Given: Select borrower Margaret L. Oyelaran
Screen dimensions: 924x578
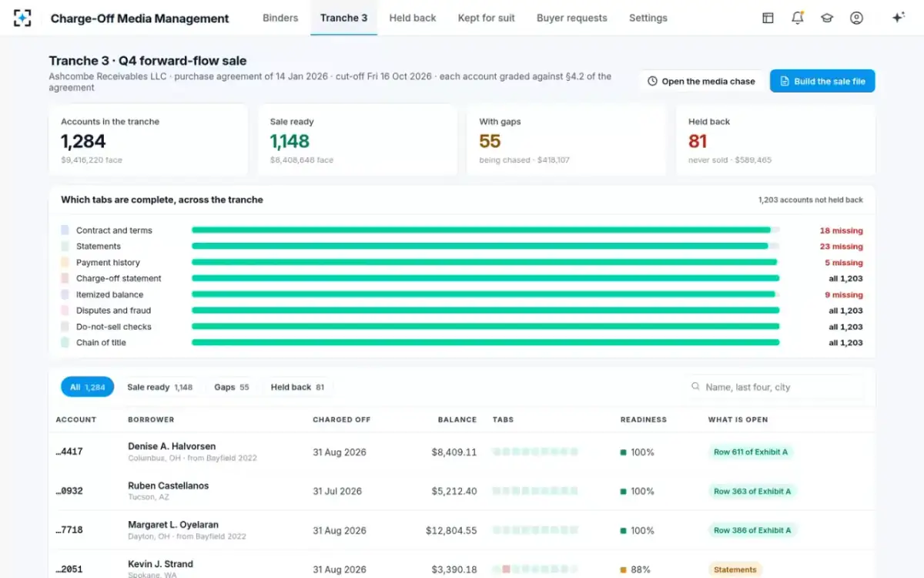Looking at the screenshot, I should (173, 525).
